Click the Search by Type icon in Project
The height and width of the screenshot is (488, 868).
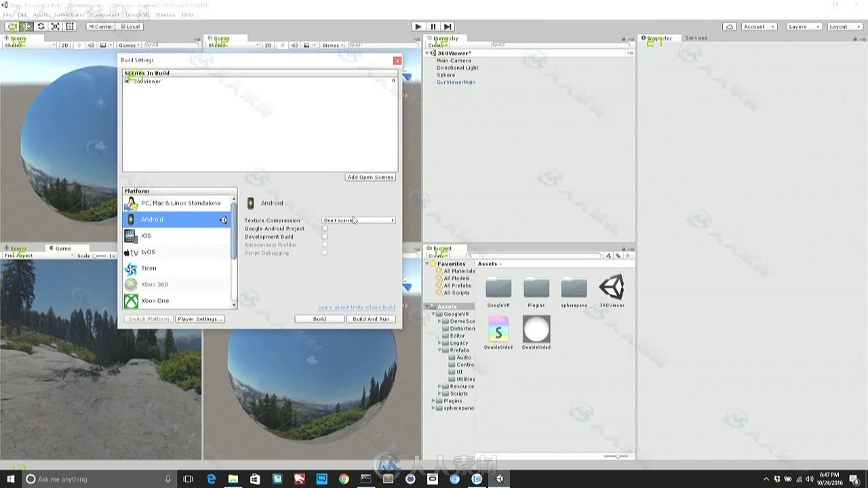pyautogui.click(x=608, y=256)
